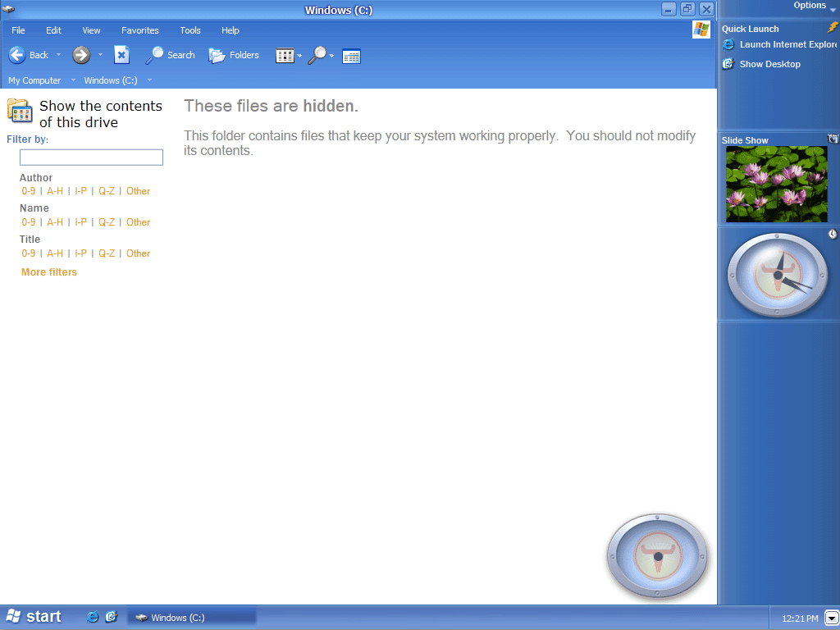Click Internet Explorer icon on taskbar
The image size is (840, 630).
(93, 617)
